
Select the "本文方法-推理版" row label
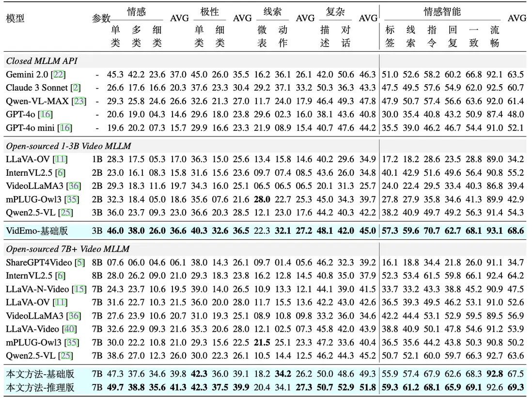[40, 387]
